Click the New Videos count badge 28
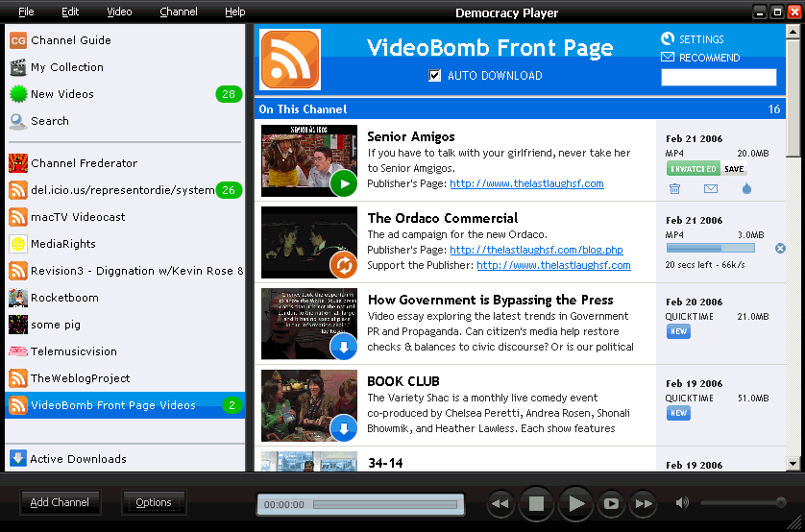The width and height of the screenshot is (805, 532). click(229, 94)
